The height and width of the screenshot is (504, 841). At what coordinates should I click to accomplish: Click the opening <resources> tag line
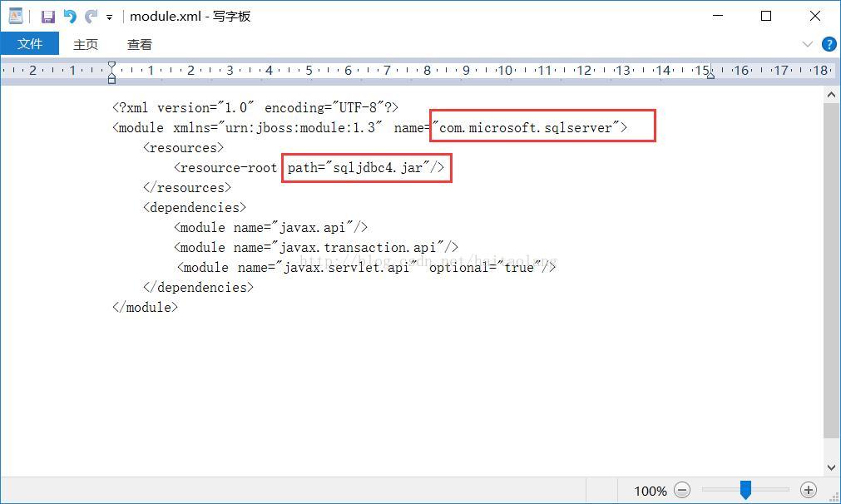(x=183, y=148)
